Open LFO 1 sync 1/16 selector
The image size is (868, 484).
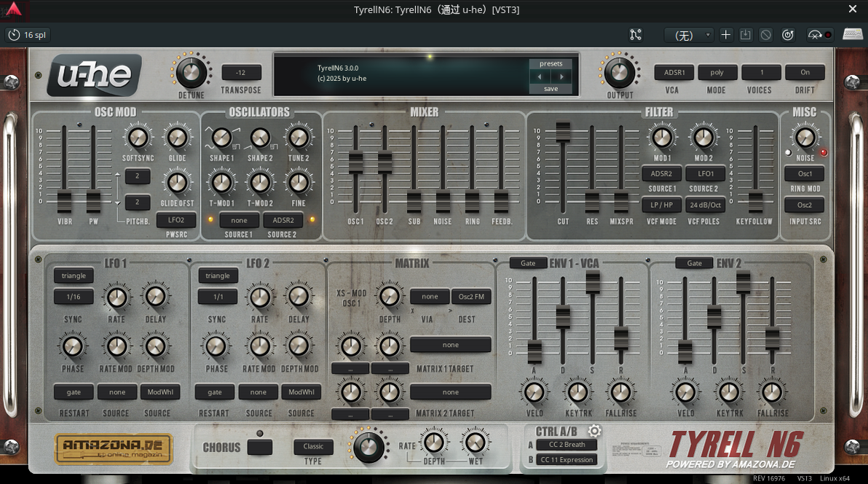[74, 297]
